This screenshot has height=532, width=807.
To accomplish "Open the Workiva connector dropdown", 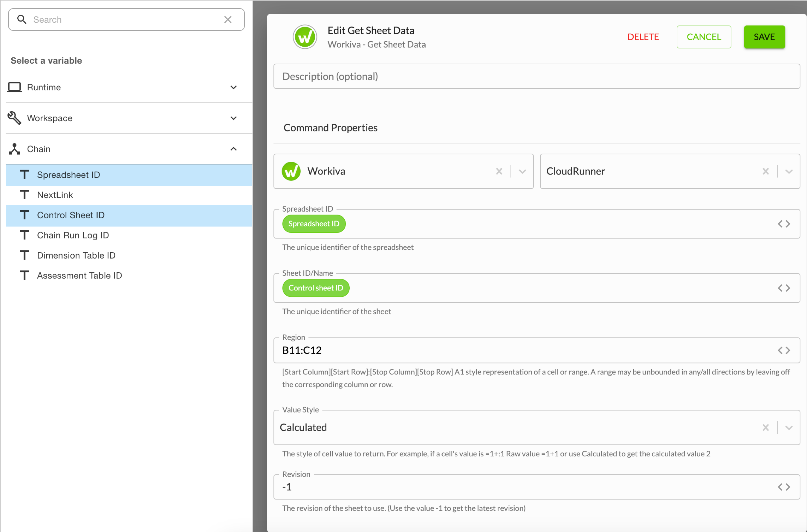I will (522, 171).
